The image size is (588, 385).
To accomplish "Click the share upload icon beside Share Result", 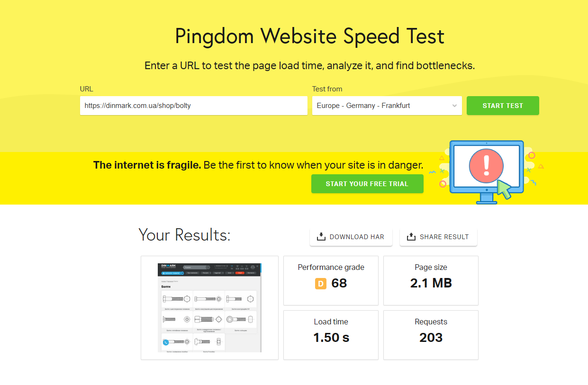I will tap(411, 237).
